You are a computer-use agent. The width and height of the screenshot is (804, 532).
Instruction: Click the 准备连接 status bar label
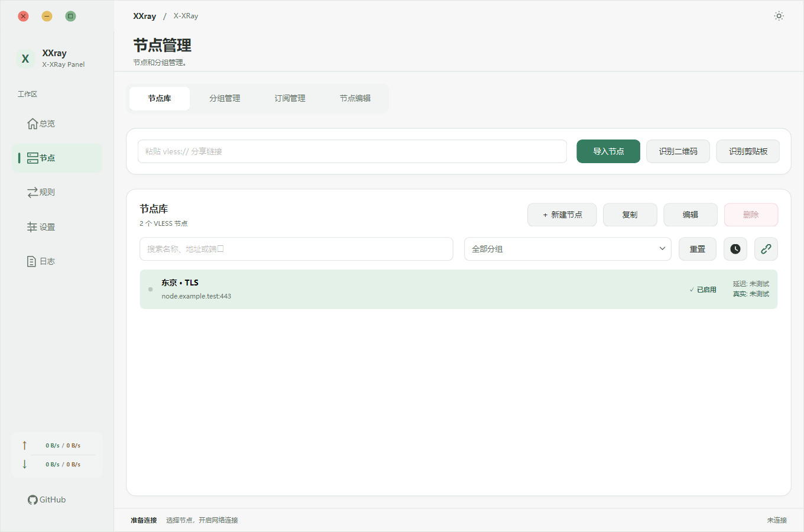coord(144,520)
